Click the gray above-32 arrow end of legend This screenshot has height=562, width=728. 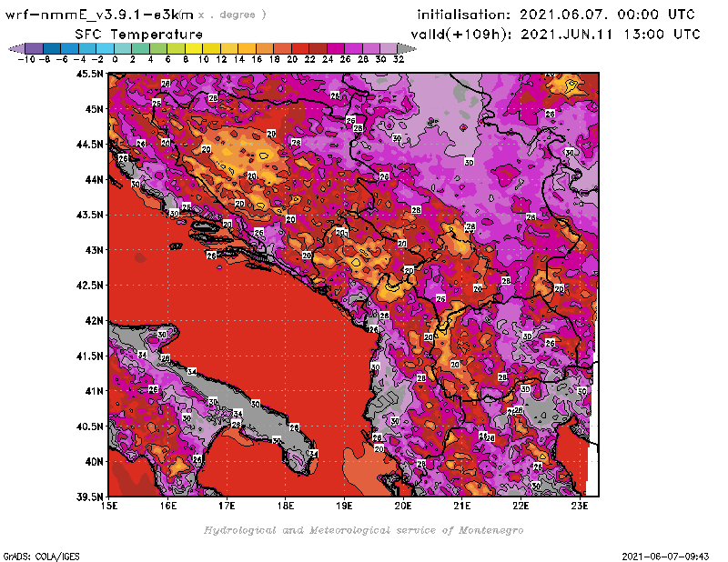point(407,48)
